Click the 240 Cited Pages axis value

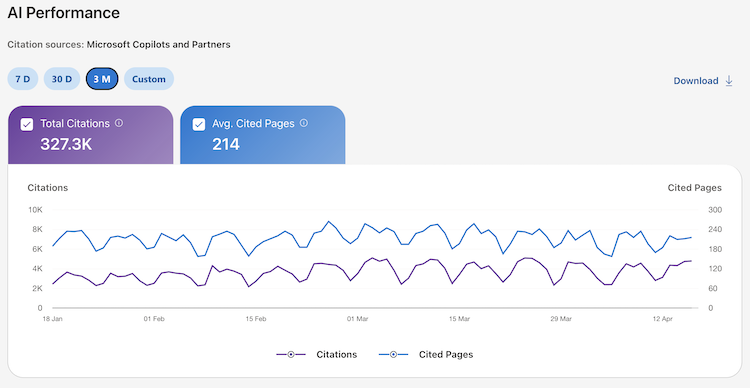point(715,229)
